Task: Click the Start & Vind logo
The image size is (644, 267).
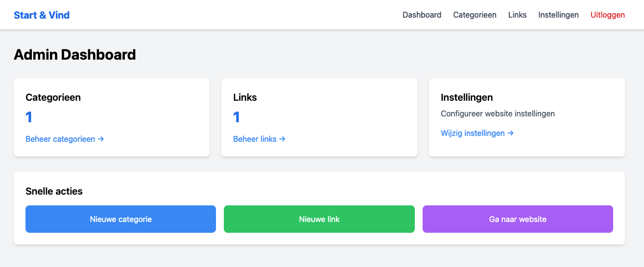Action: [42, 15]
